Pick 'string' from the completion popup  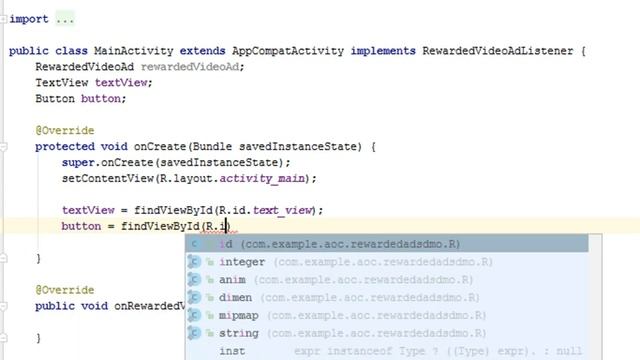pos(387,333)
